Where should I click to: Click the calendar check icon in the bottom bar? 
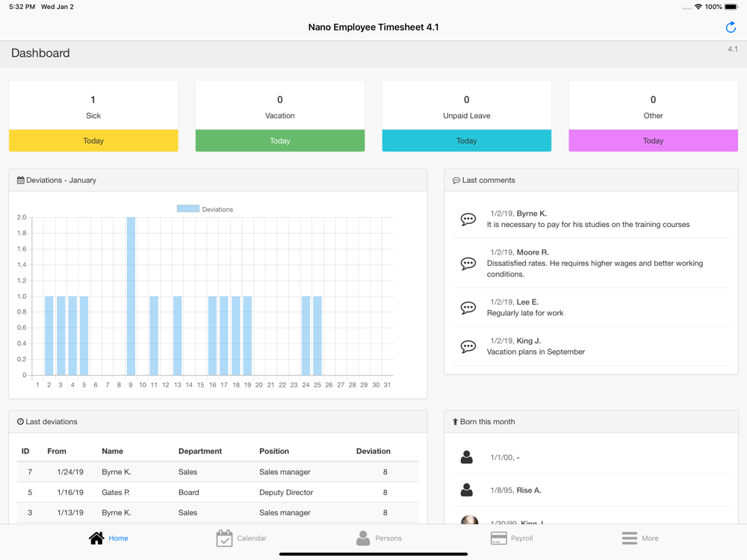pyautogui.click(x=224, y=538)
